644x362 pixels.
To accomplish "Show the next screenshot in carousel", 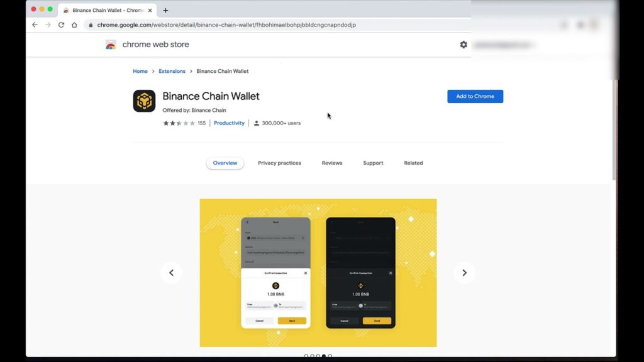I will coord(465,273).
